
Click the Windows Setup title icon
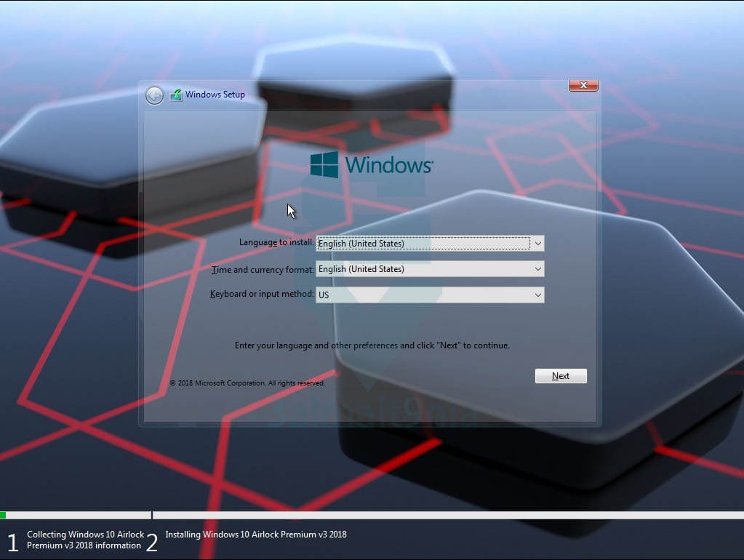(176, 95)
